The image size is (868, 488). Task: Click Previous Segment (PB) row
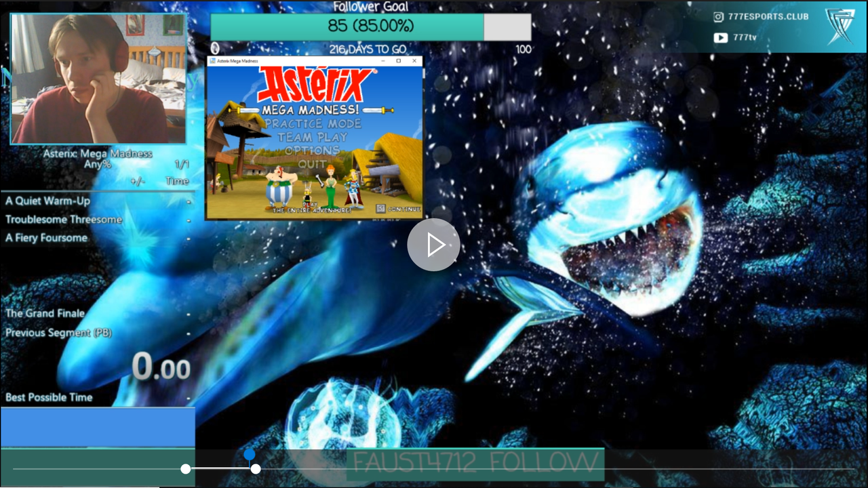[98, 333]
